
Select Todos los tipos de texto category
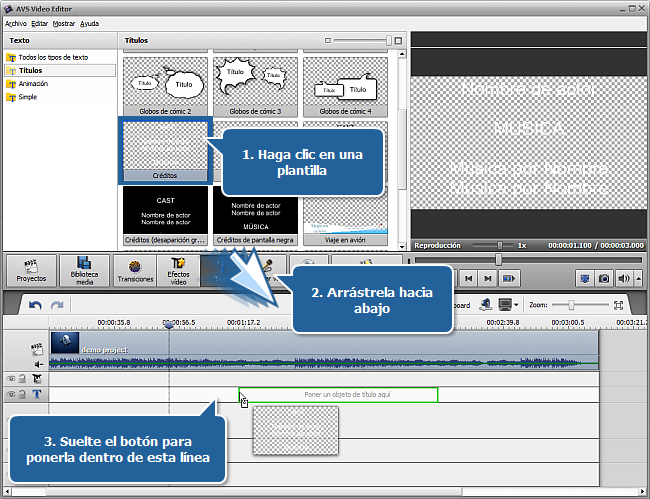[x=52, y=57]
